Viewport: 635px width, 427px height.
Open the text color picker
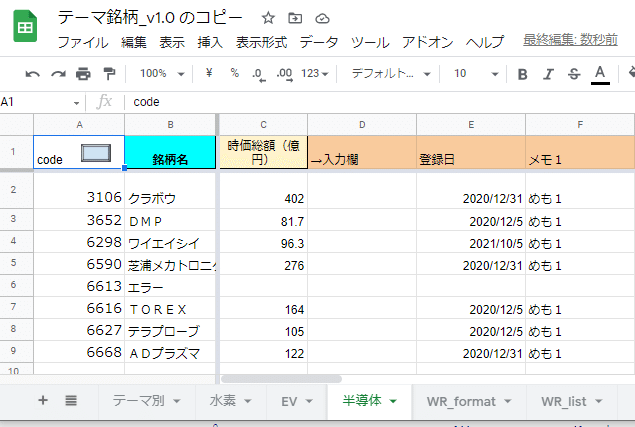pos(600,75)
